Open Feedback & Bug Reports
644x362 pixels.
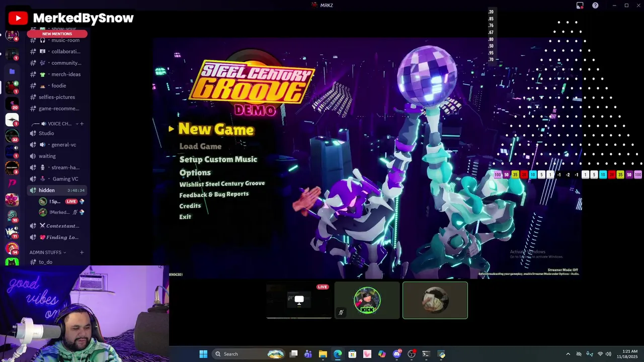point(214,195)
